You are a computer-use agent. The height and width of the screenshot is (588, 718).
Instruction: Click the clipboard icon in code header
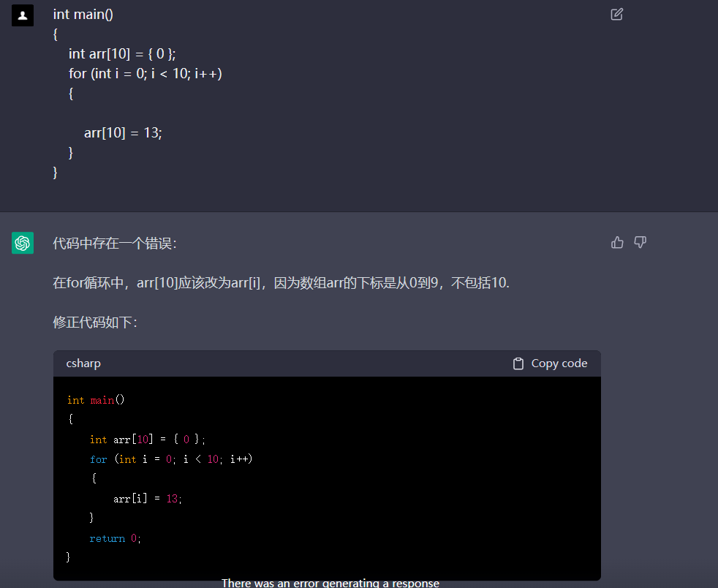point(518,363)
